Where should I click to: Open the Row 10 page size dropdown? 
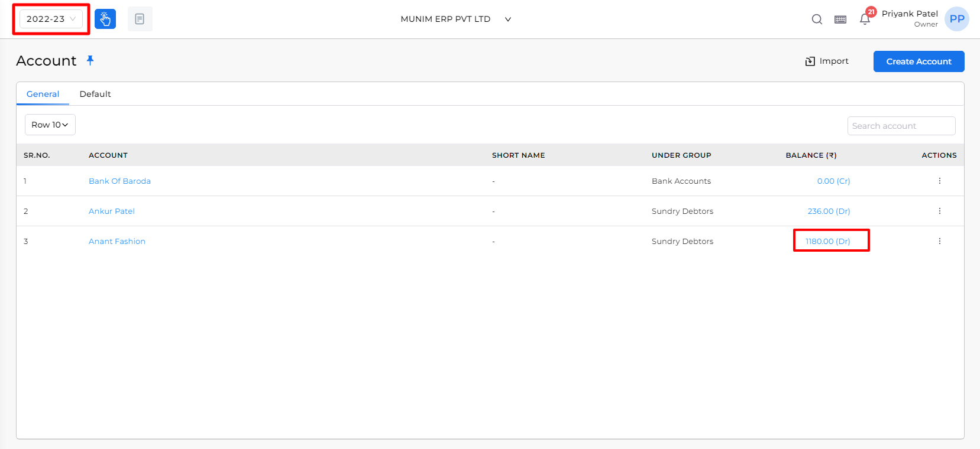[50, 125]
